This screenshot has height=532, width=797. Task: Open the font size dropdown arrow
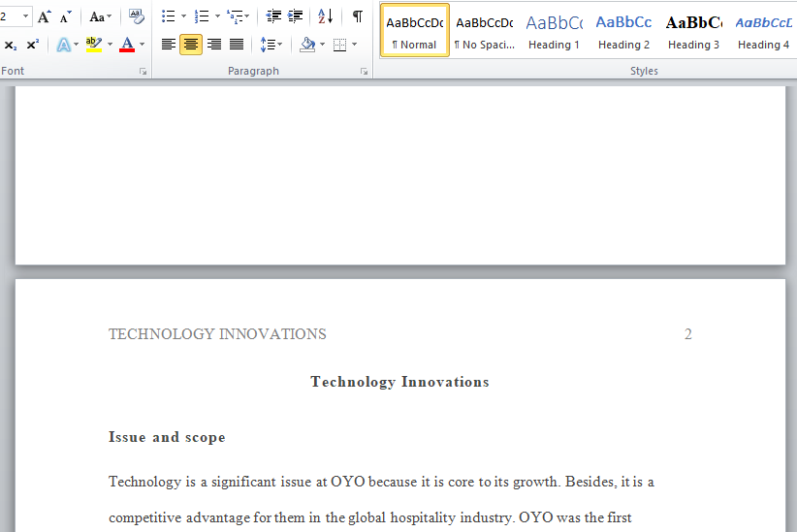[25, 16]
